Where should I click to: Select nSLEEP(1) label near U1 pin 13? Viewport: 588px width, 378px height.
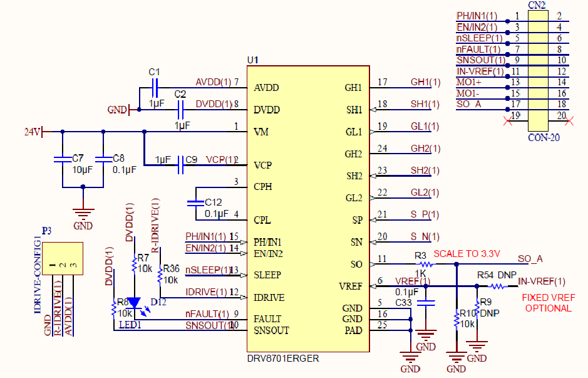(209, 270)
